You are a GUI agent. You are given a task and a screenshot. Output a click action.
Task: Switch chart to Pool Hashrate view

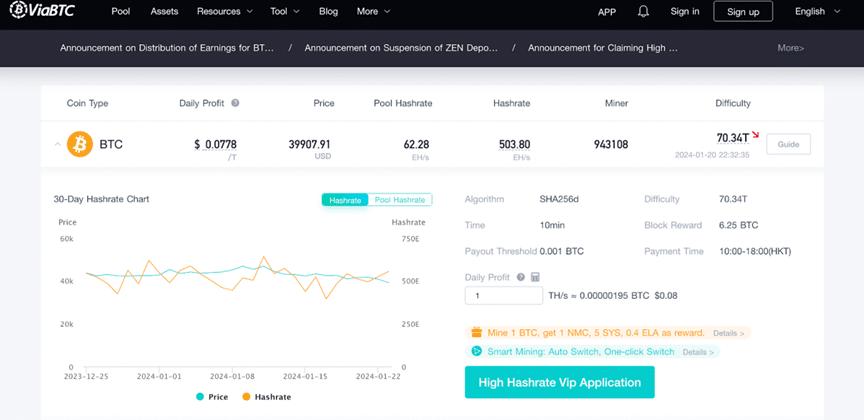(x=401, y=200)
